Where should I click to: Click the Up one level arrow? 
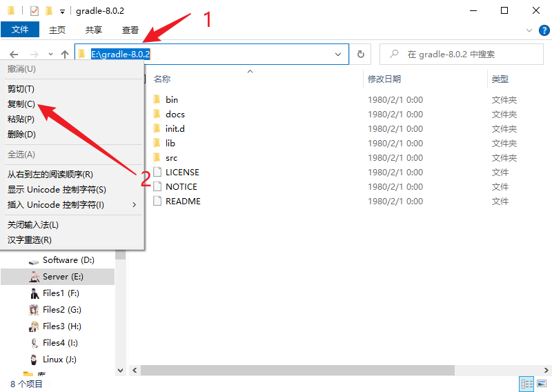65,54
